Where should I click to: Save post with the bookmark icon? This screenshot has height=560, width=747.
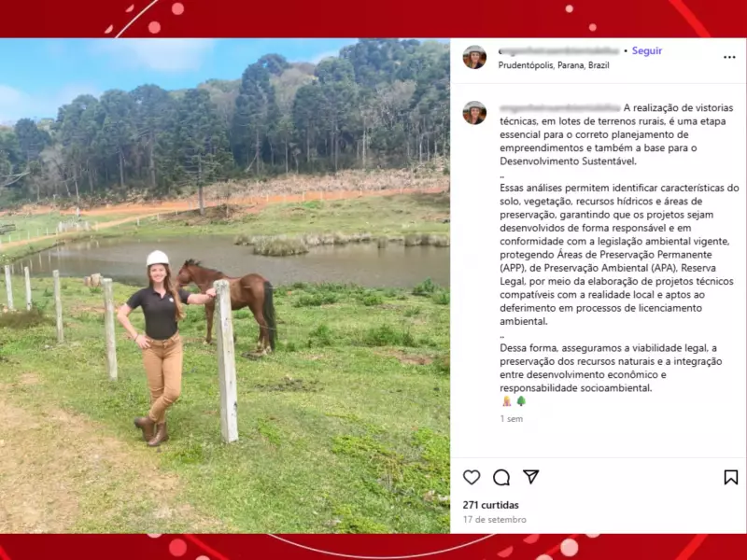pos(731,477)
